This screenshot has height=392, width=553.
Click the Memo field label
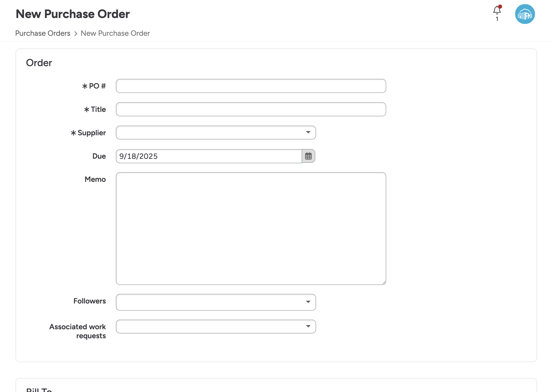(x=95, y=179)
